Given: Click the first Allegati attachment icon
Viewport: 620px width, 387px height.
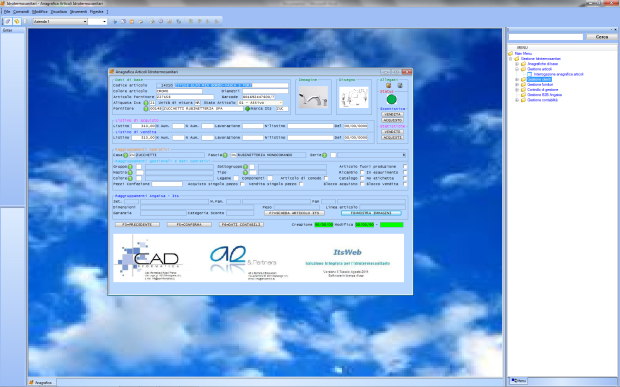Looking at the screenshot, I should pos(388,85).
